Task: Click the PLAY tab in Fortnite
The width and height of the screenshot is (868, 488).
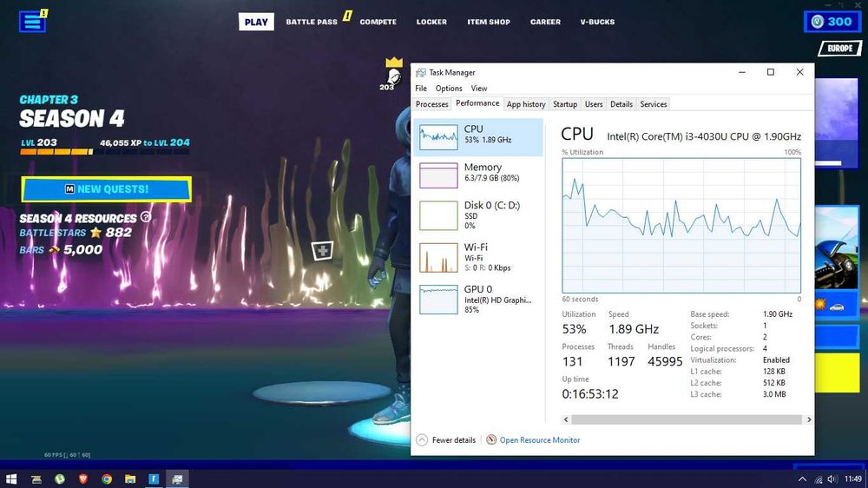Action: tap(256, 23)
